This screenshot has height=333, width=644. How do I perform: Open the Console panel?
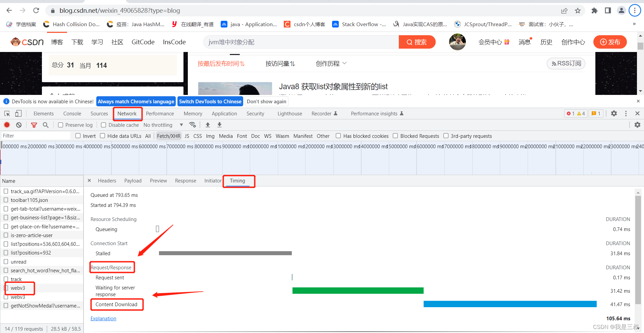pyautogui.click(x=72, y=113)
